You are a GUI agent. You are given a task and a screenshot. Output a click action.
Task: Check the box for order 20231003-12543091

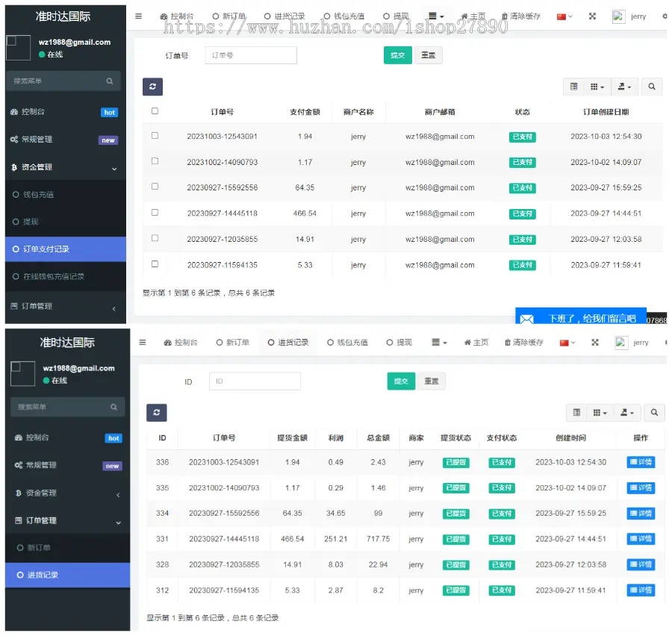coord(155,136)
